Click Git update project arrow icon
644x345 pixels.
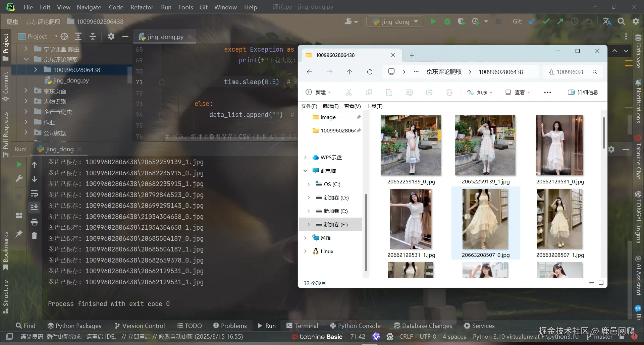pos(532,22)
